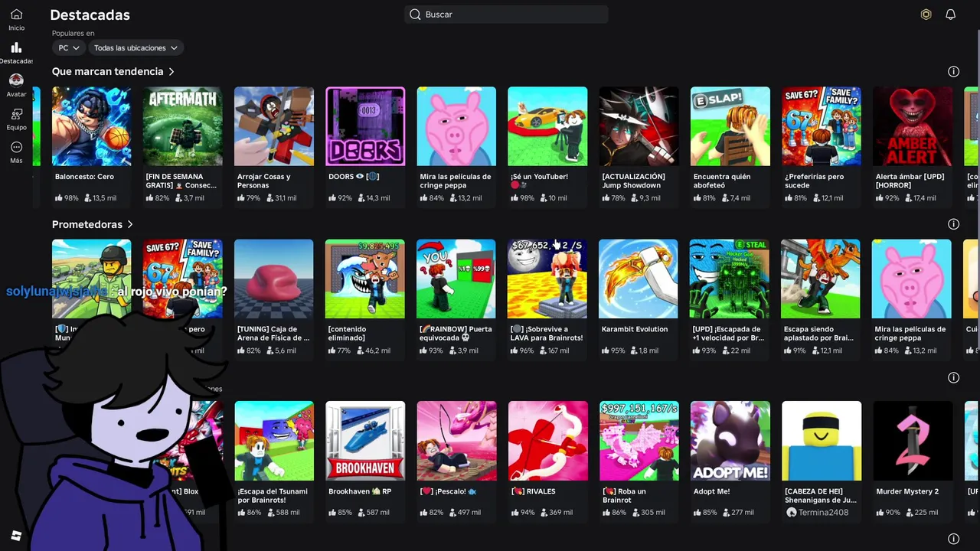Expand the Que marcan tendencia section arrow
Image resolution: width=980 pixels, height=551 pixels.
pyautogui.click(x=171, y=71)
